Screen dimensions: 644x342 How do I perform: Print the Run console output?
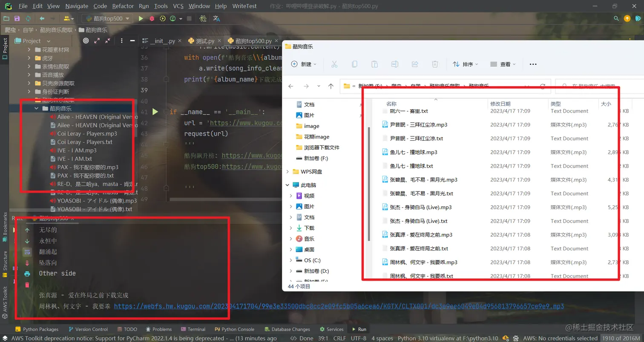pyautogui.click(x=27, y=274)
